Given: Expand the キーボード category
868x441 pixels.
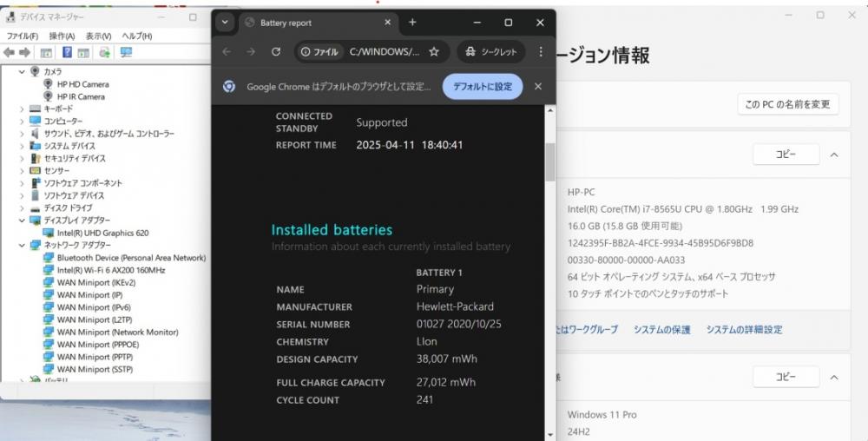Looking at the screenshot, I should point(22,109).
